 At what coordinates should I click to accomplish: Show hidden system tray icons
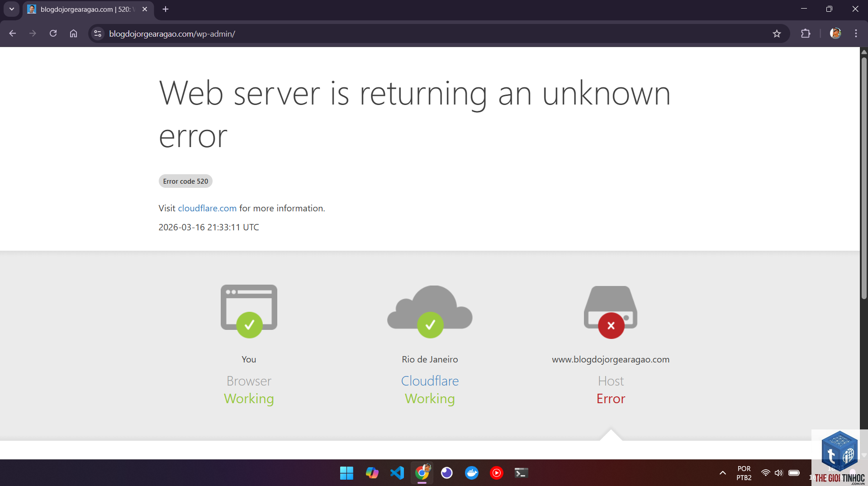coord(722,473)
